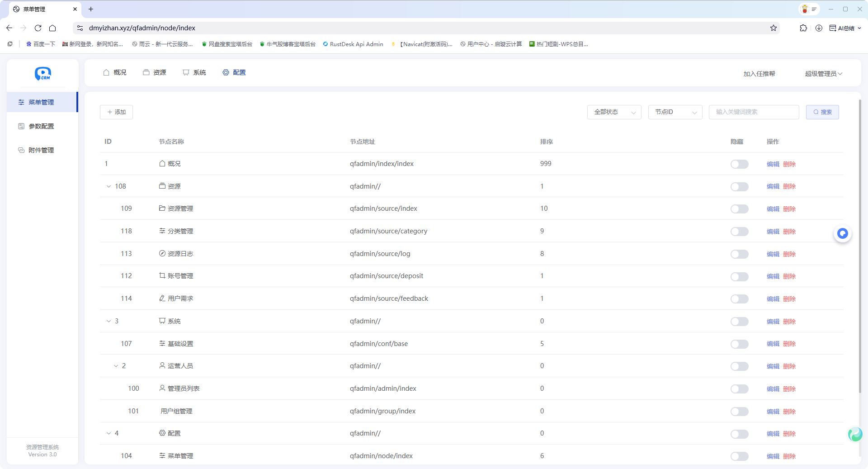Click the house icon beside 概况 row
The image size is (868, 469).
(x=162, y=164)
